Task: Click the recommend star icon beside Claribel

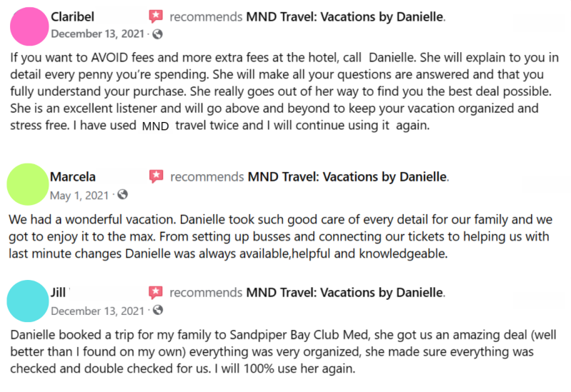Action: click(x=155, y=17)
